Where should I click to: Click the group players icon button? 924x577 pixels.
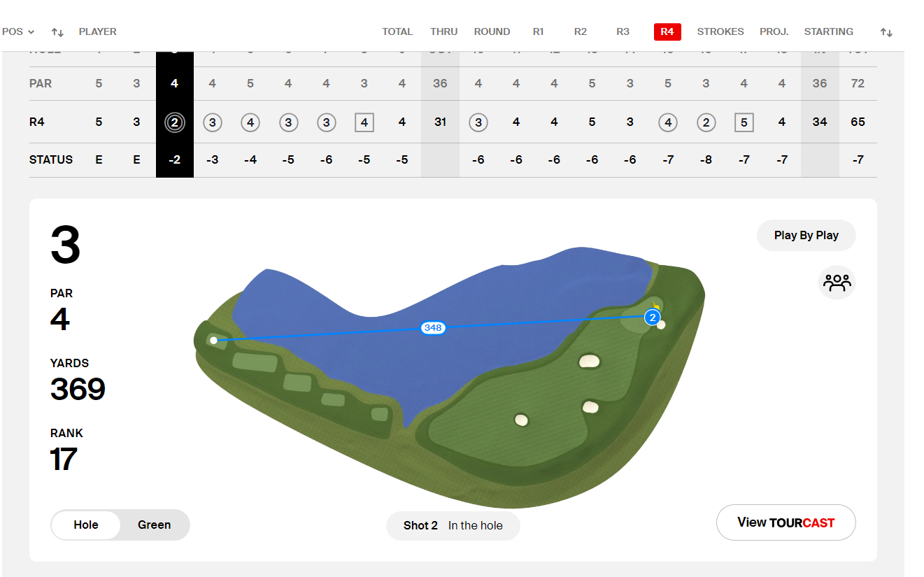[x=837, y=283]
